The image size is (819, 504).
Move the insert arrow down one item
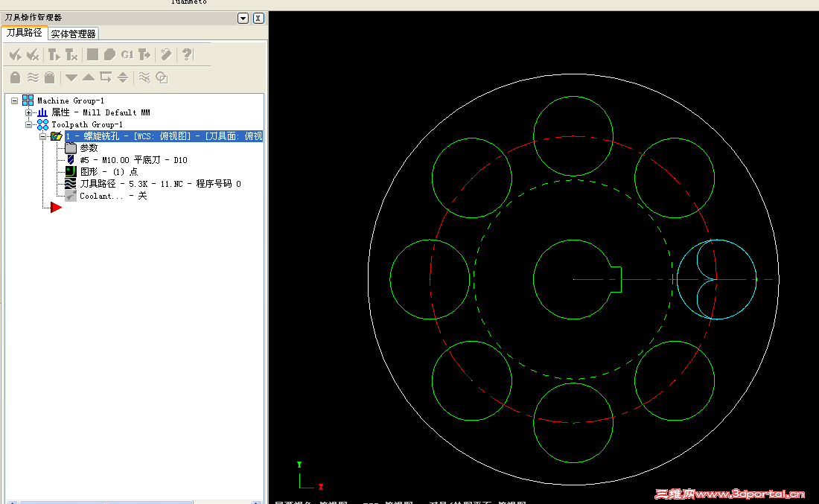pyautogui.click(x=71, y=78)
